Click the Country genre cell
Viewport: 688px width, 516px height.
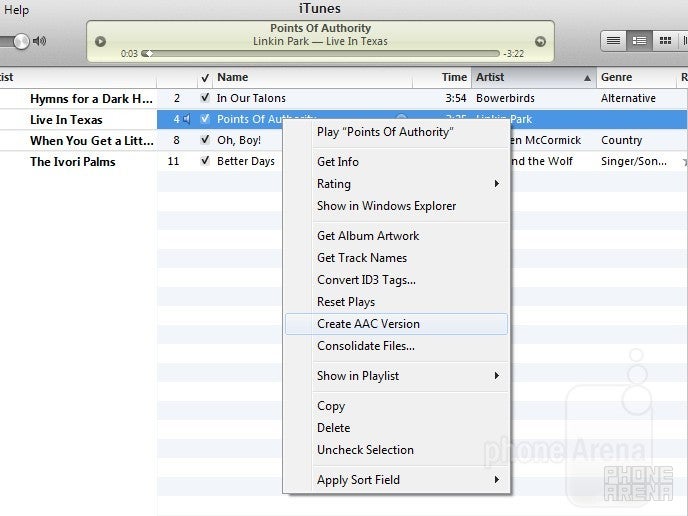coord(621,140)
